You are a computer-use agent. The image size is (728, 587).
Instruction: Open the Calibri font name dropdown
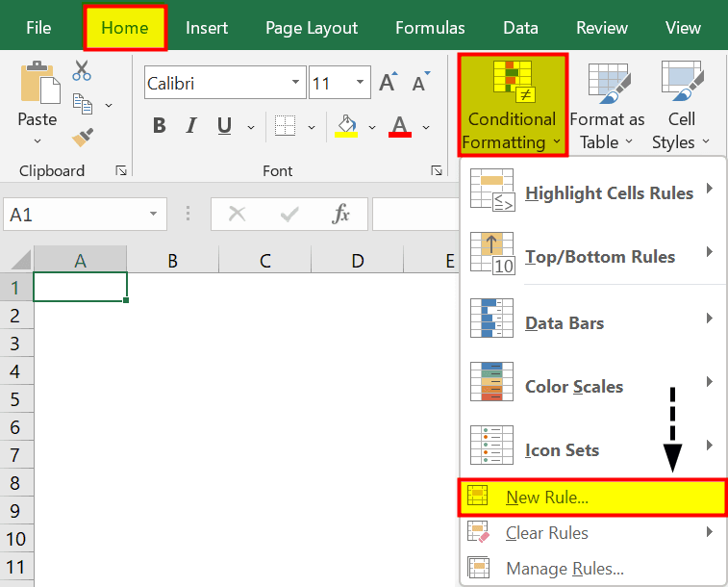pyautogui.click(x=295, y=82)
